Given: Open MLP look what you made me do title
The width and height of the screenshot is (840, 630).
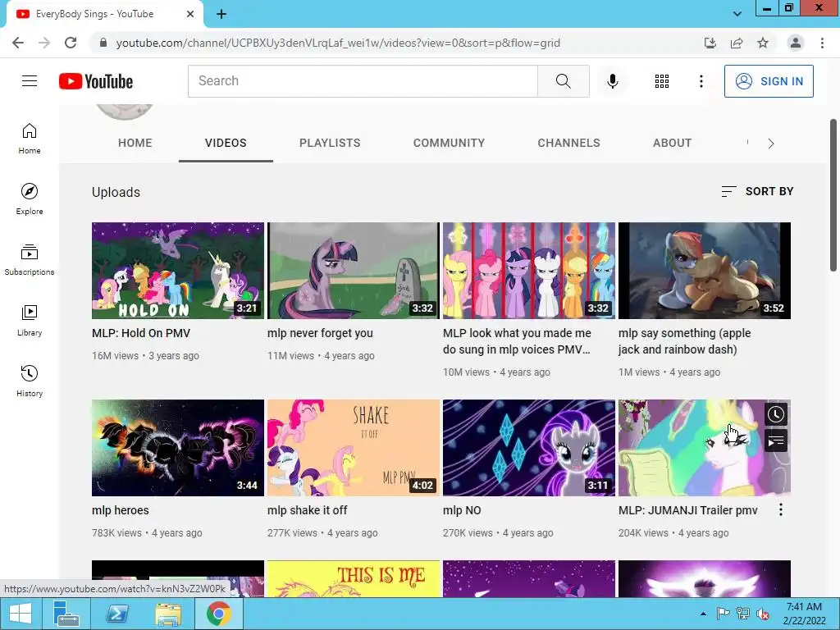Looking at the screenshot, I should [x=517, y=341].
